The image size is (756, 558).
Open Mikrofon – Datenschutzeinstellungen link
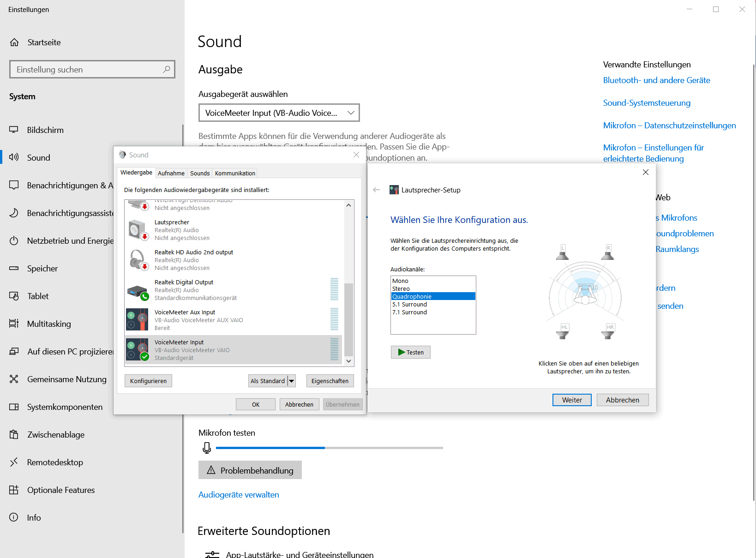(x=669, y=126)
